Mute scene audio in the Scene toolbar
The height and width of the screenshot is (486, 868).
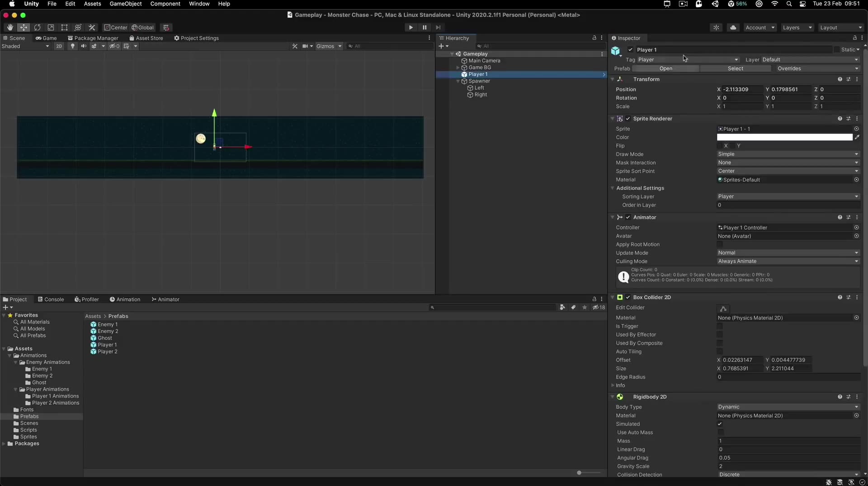[84, 46]
